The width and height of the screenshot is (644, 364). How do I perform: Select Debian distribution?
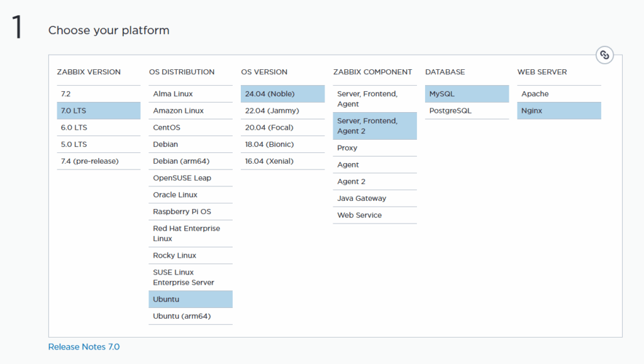191,144
